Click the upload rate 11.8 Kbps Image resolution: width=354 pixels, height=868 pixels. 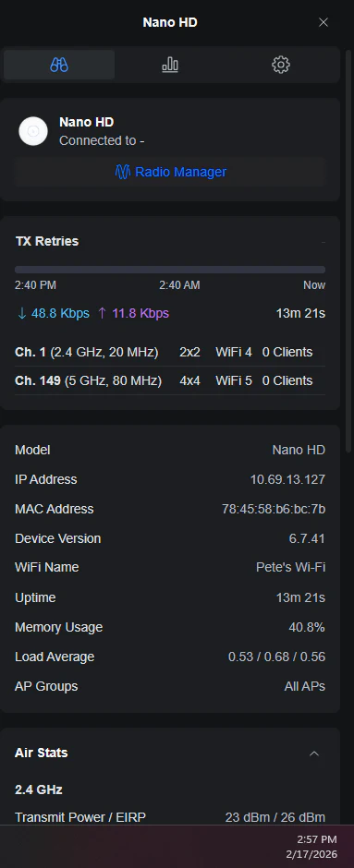pyautogui.click(x=133, y=313)
